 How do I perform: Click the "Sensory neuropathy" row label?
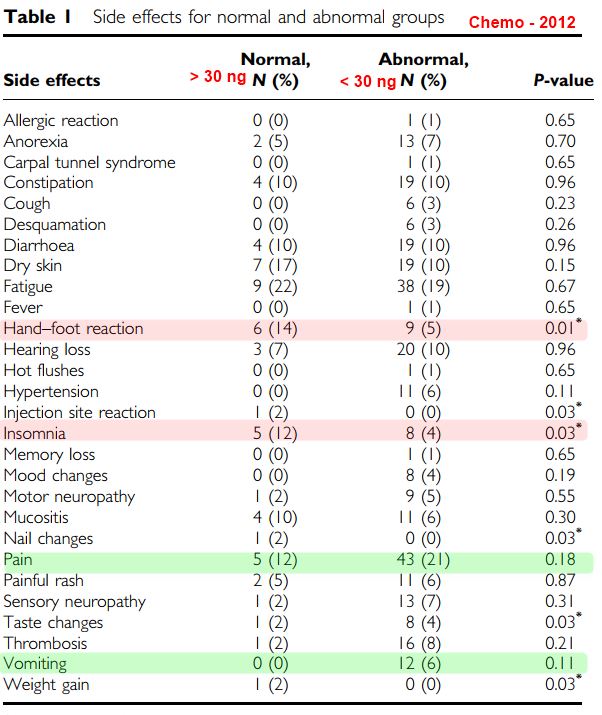tap(75, 601)
